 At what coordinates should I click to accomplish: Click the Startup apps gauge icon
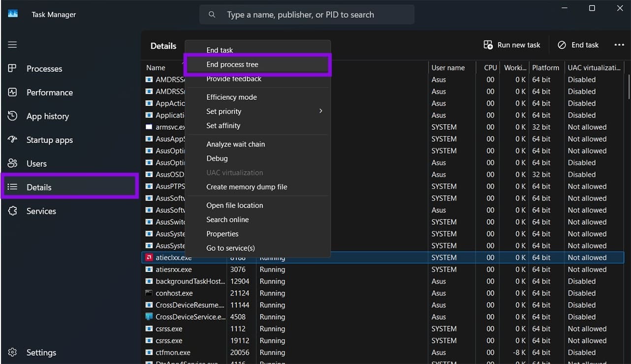[12, 140]
